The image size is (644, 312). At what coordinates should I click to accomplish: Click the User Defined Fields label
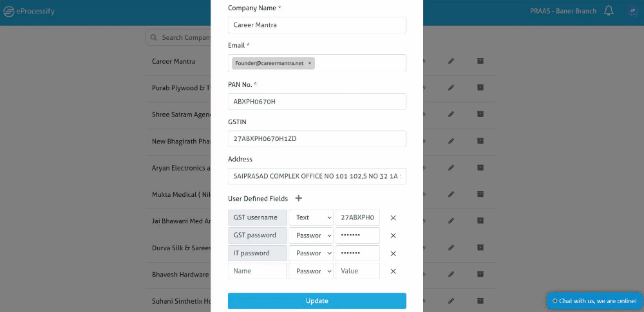pos(258,199)
